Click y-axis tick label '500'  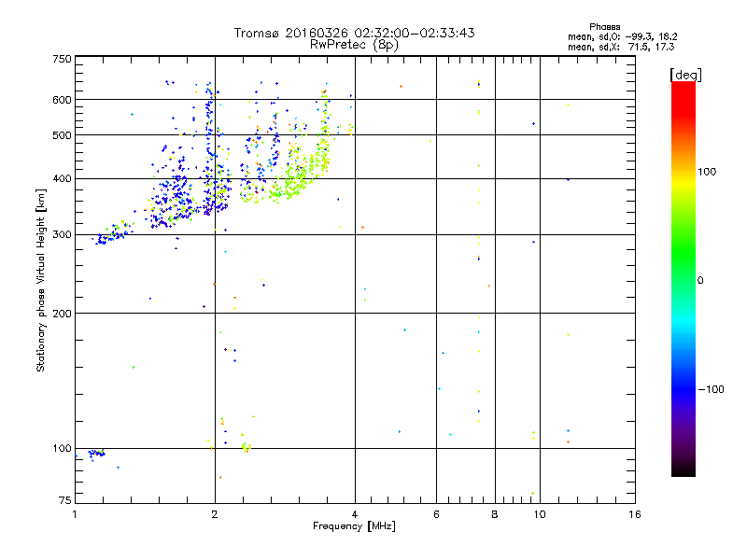[x=62, y=135]
